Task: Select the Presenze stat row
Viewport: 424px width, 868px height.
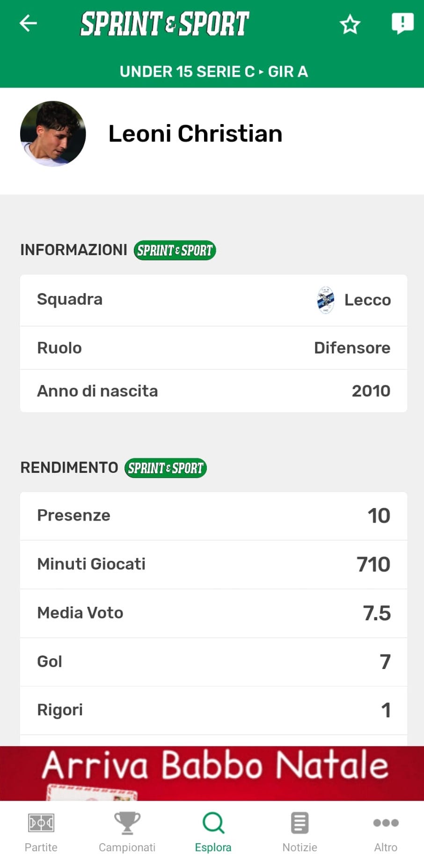Action: point(213,515)
